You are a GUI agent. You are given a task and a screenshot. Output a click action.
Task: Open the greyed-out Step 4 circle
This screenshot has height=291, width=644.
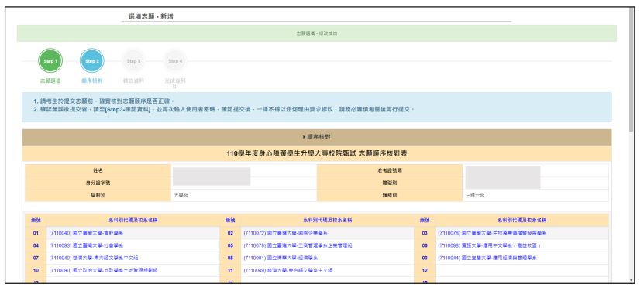[175, 60]
